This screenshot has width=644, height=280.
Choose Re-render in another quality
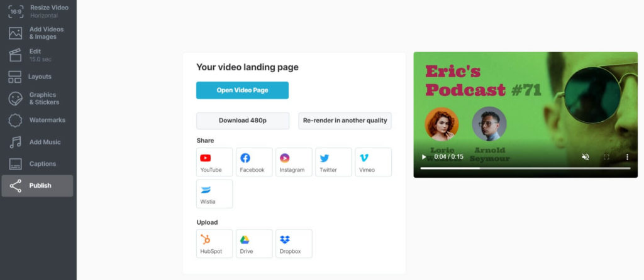pyautogui.click(x=345, y=121)
